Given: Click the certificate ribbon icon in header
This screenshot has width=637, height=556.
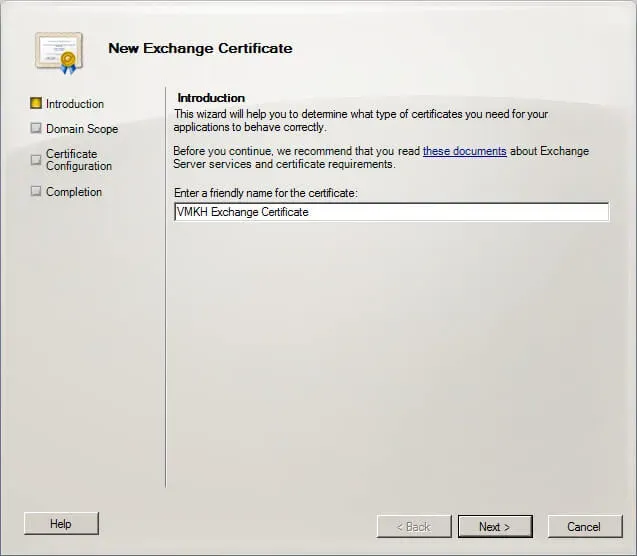Looking at the screenshot, I should [x=59, y=53].
